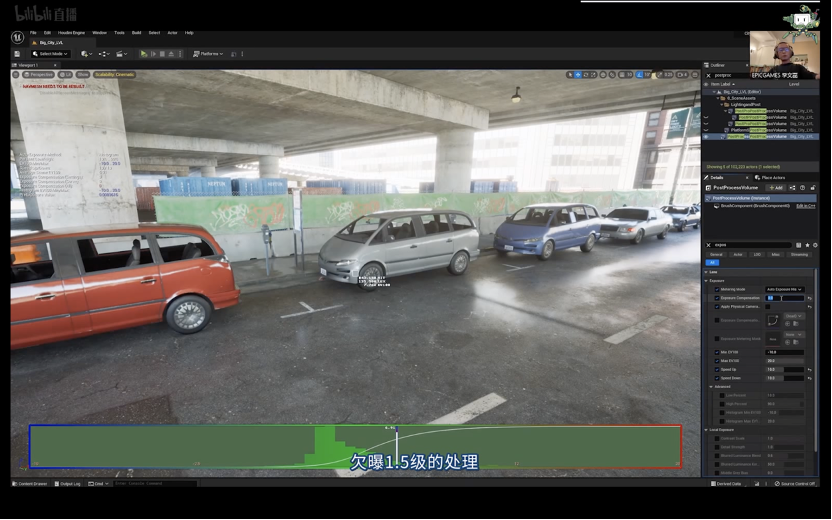
Task: Open the Metering Mode Auto Exposure dropdown
Action: coord(785,289)
